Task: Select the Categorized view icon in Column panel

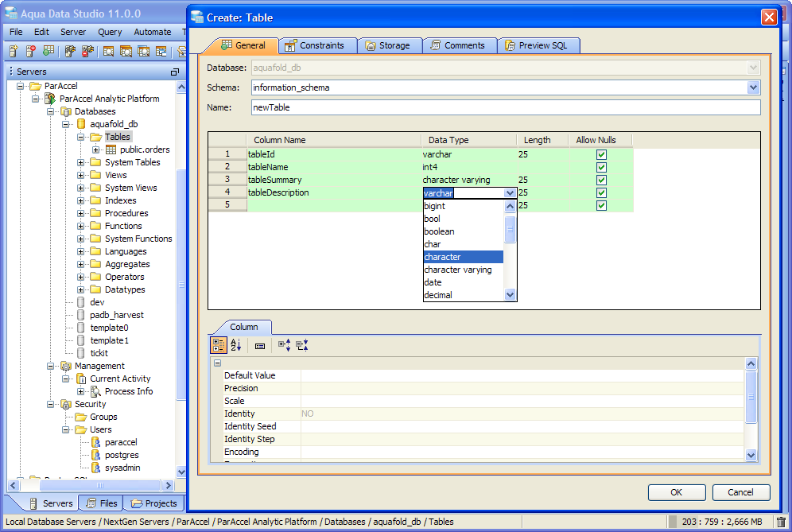Action: tap(218, 345)
